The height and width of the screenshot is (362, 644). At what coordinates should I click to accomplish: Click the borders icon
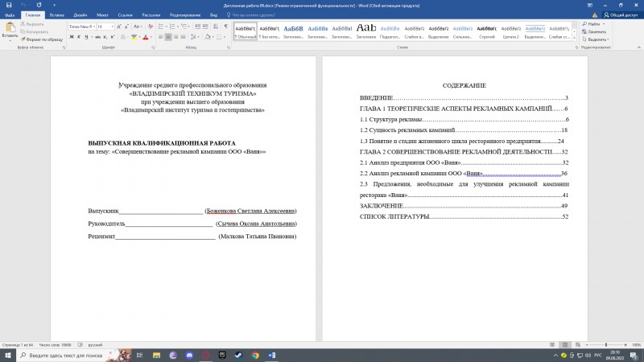pyautogui.click(x=219, y=37)
